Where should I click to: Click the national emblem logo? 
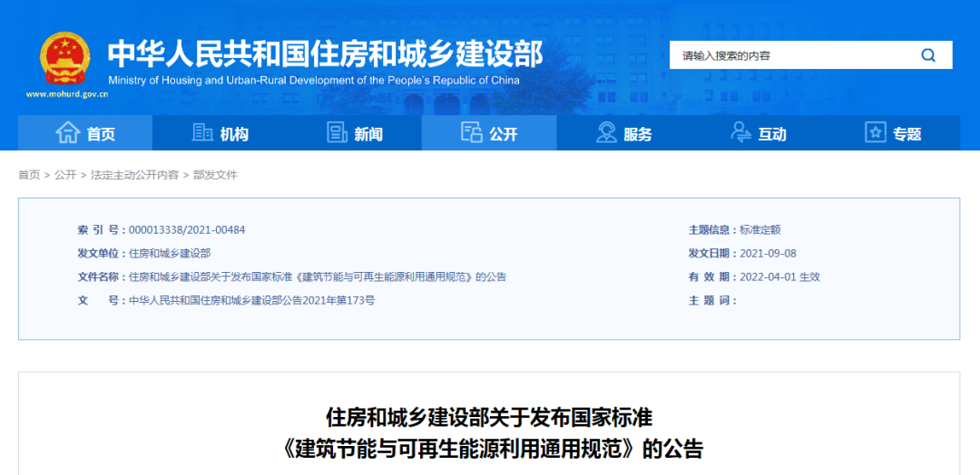point(64,59)
